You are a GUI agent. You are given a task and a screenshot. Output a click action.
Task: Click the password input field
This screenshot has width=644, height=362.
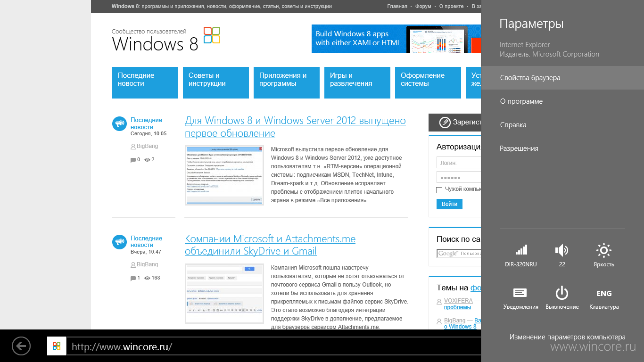459,177
